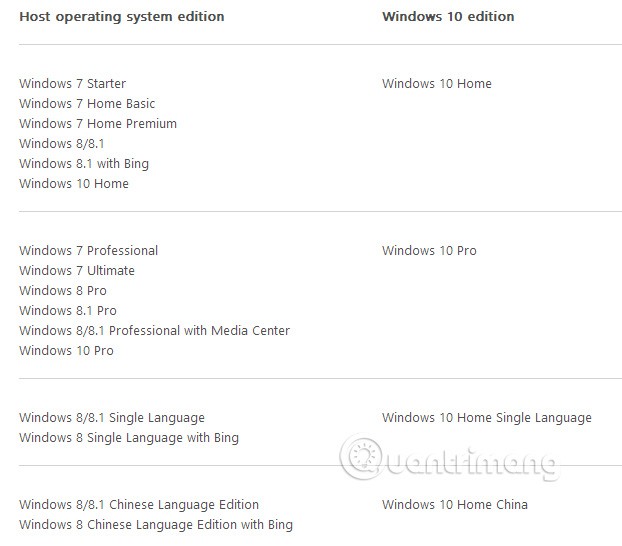
Task: Click Windows 10 Pro in edition column
Action: [x=429, y=251]
